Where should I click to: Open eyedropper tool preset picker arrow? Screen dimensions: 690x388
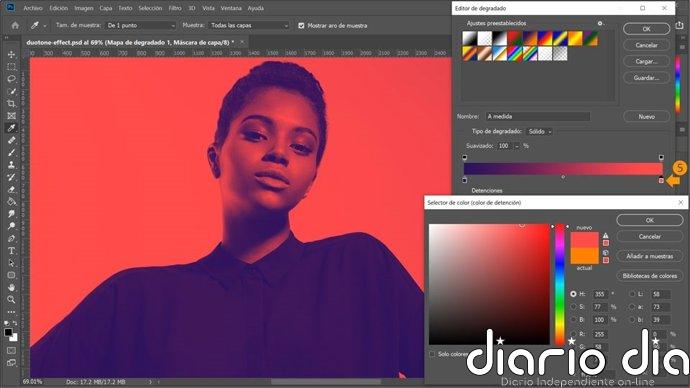tap(45, 26)
